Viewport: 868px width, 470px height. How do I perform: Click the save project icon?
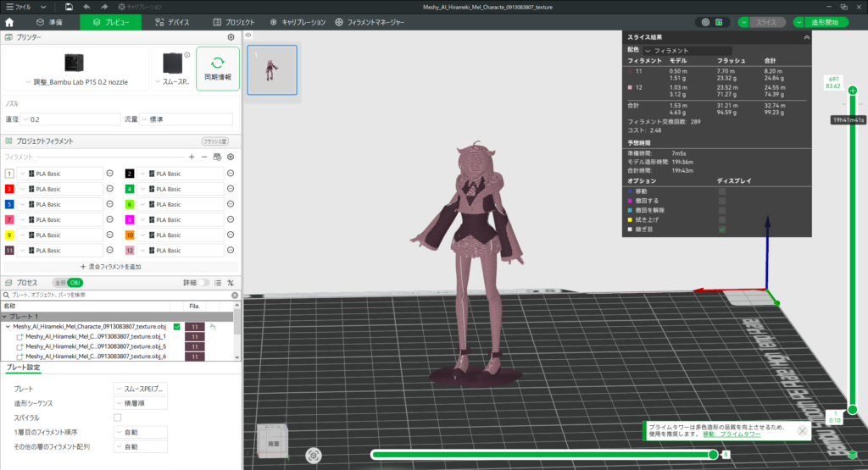pyautogui.click(x=69, y=7)
